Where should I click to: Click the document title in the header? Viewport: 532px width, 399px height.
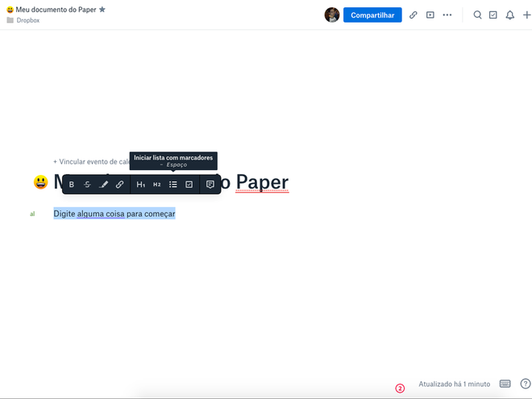tap(56, 10)
